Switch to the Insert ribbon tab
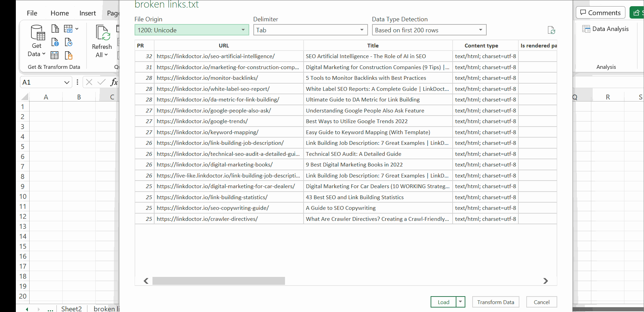 87,13
